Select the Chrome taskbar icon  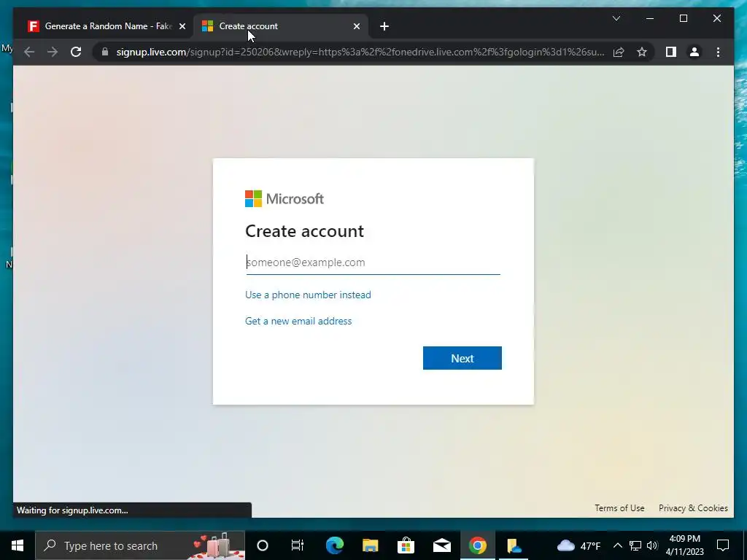tap(477, 545)
